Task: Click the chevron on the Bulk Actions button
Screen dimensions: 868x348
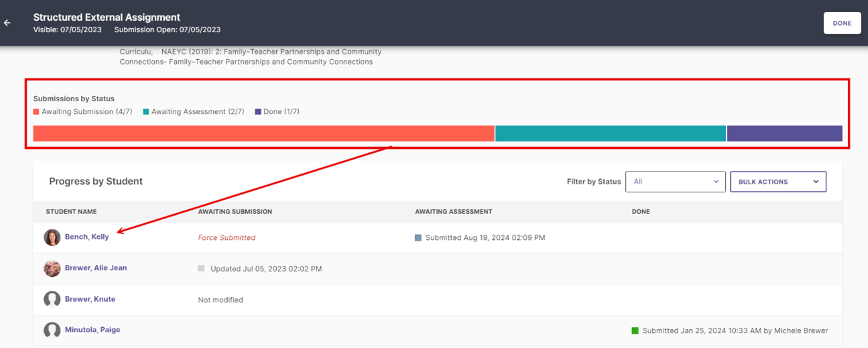Action: [816, 182]
